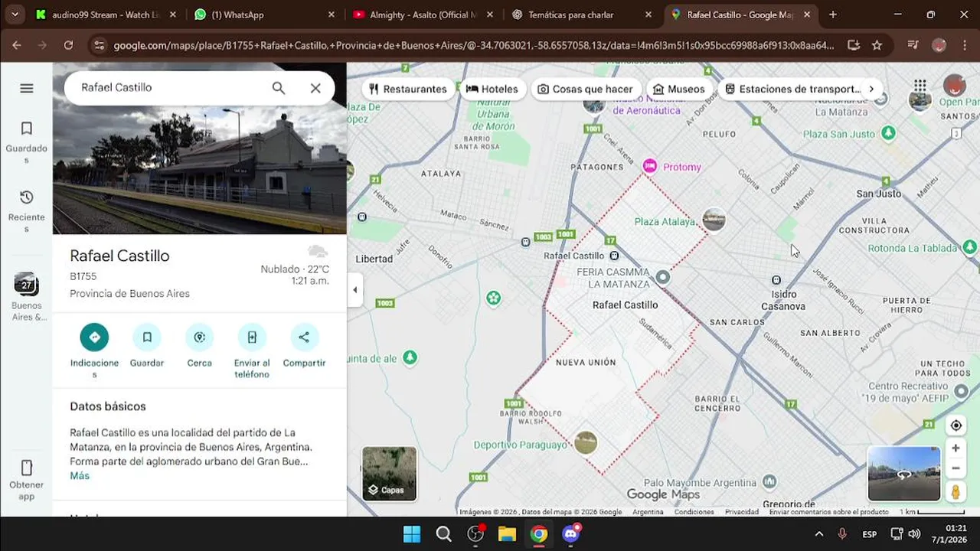The width and height of the screenshot is (980, 551).
Task: Open the Google Maps hamburger menu
Action: point(26,88)
